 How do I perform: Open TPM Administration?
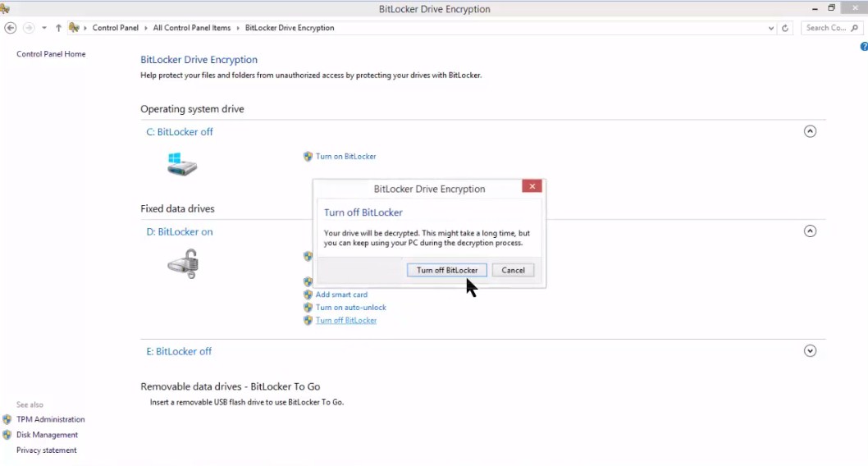click(50, 419)
